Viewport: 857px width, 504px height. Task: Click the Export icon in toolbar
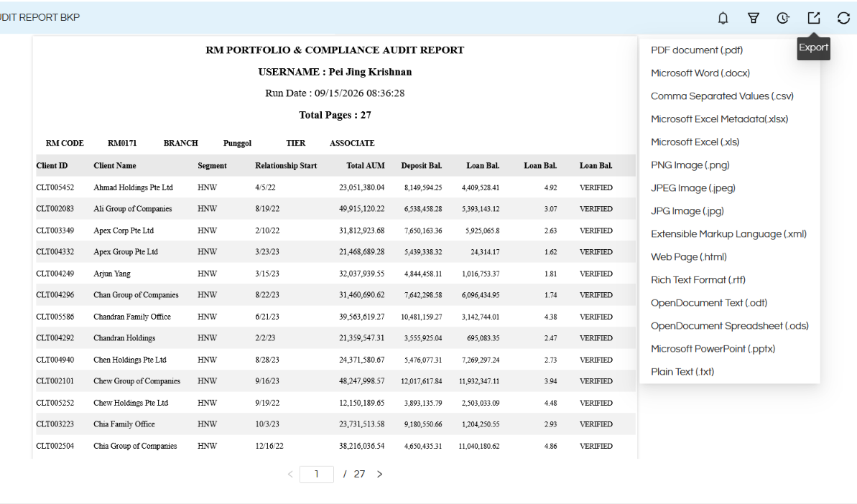[814, 18]
